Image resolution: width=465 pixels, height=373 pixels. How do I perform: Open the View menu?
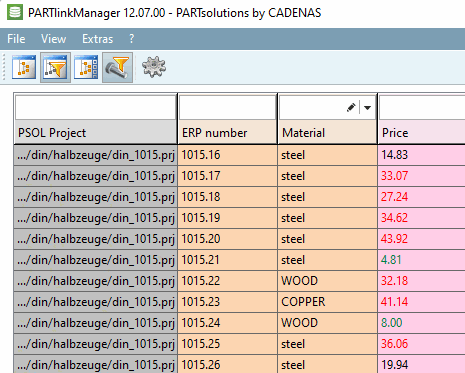pyautogui.click(x=53, y=39)
